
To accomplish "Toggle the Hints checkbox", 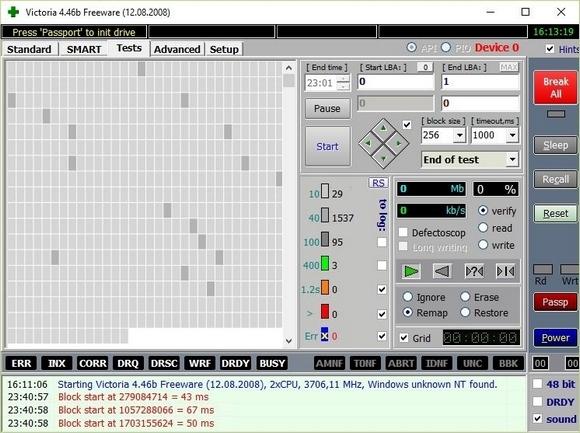I will 550,49.
